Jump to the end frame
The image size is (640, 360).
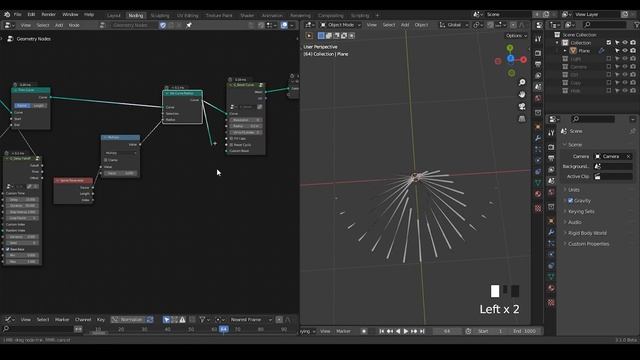(x=422, y=331)
